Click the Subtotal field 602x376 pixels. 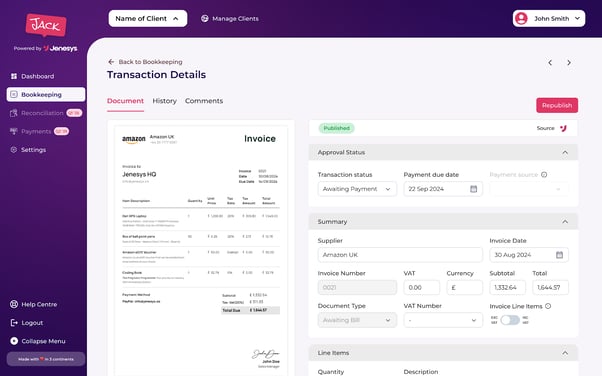tap(508, 288)
